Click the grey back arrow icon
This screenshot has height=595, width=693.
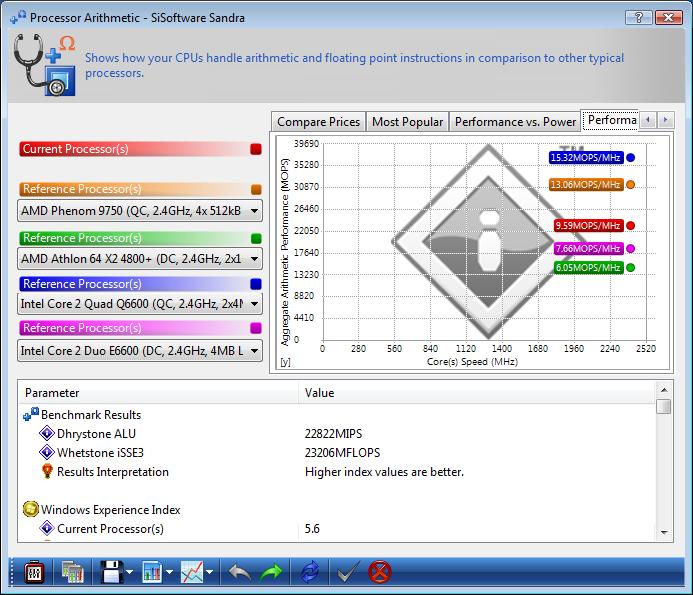point(240,573)
